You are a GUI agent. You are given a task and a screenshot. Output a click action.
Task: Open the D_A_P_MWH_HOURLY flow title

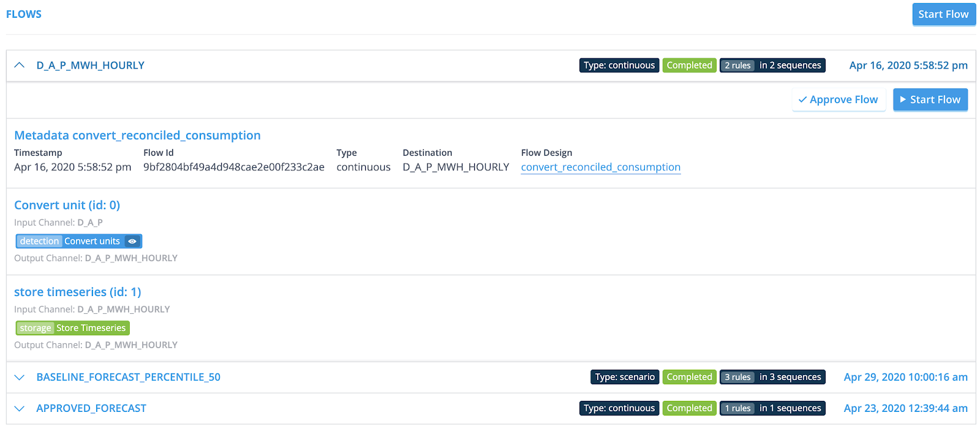(90, 65)
